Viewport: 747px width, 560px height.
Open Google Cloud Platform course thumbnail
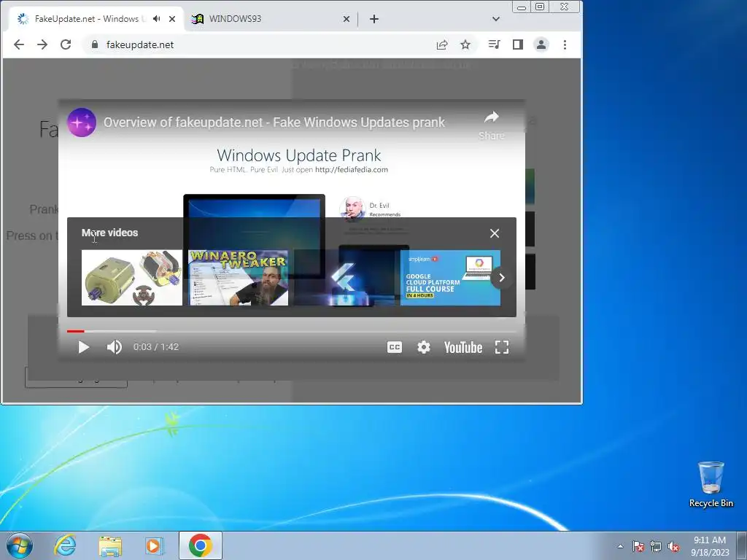click(450, 278)
